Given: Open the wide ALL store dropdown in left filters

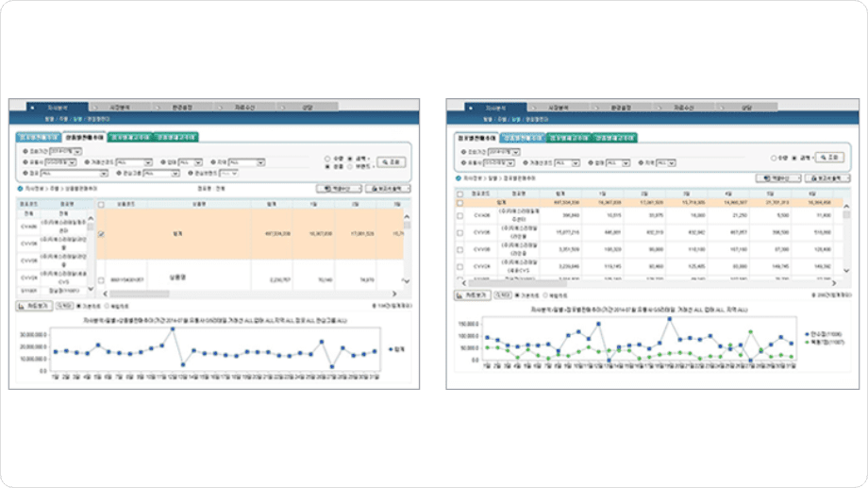Looking at the screenshot, I should 74,174.
